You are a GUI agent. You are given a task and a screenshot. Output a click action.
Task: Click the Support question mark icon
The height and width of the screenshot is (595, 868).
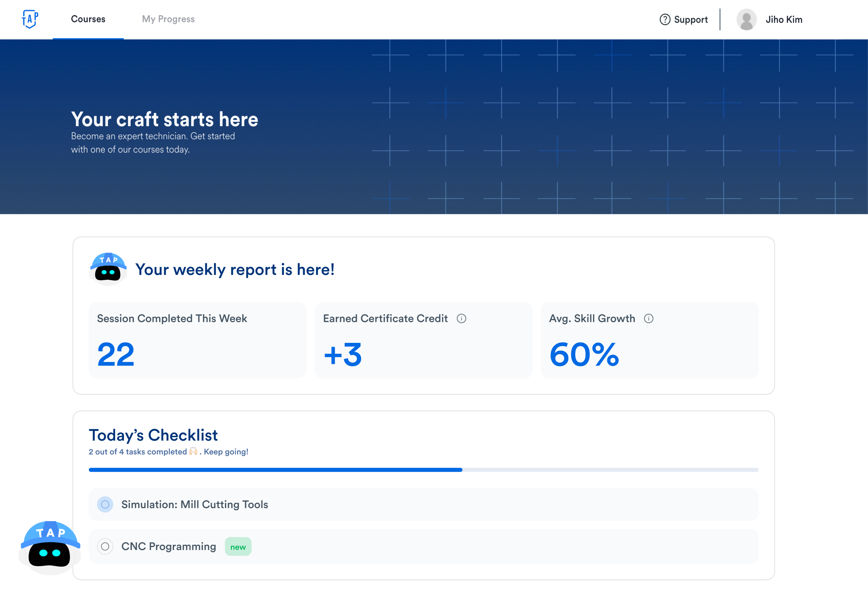coord(665,19)
